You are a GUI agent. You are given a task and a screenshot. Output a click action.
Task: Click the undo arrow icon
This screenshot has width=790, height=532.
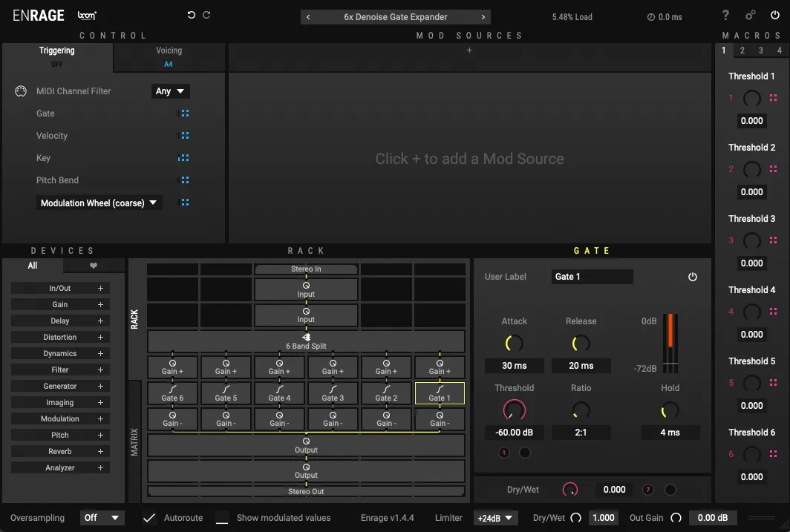(191, 16)
